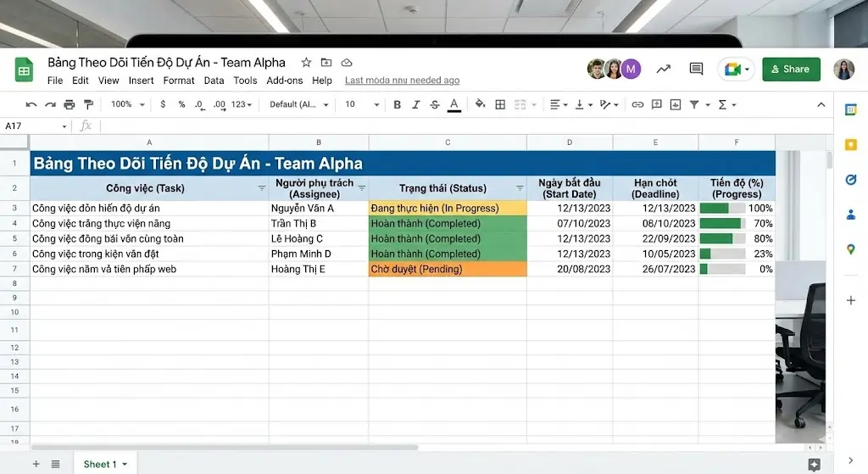Open the View menu
This screenshot has height=474, width=868.
[108, 81]
